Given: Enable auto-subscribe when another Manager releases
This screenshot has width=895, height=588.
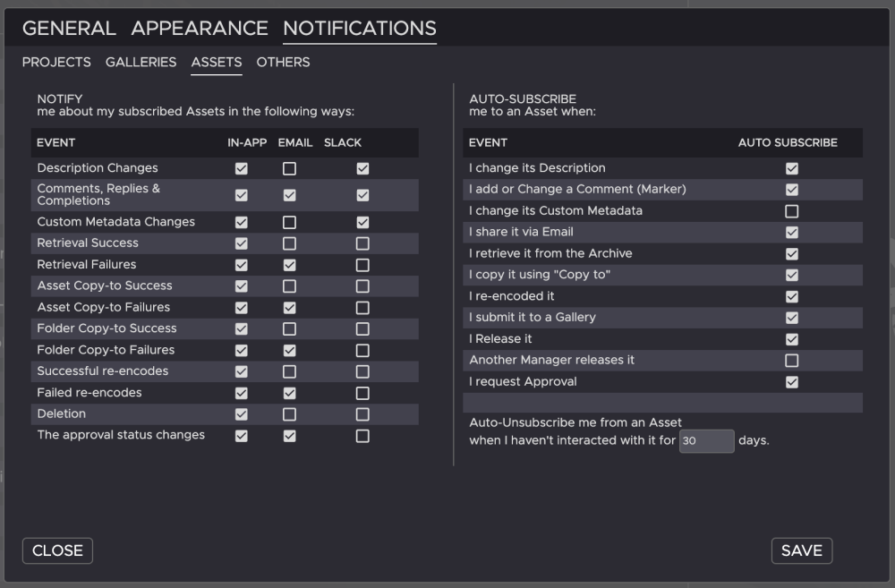Looking at the screenshot, I should click(x=791, y=361).
